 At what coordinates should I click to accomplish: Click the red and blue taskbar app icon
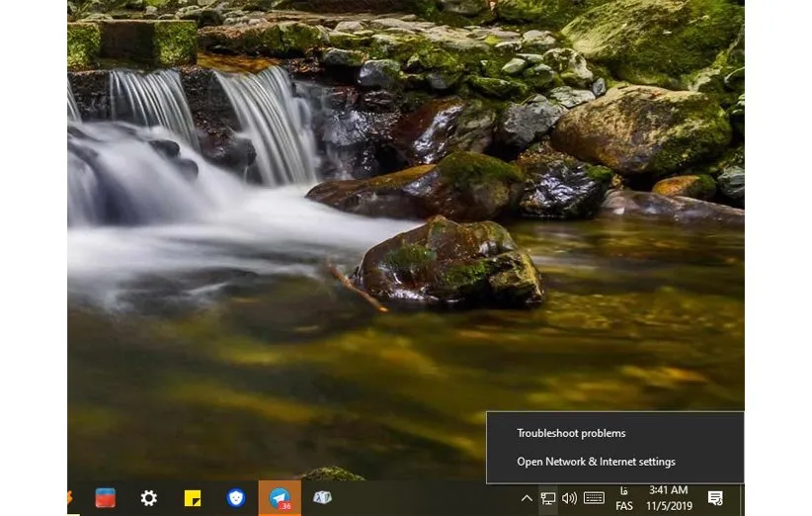[x=105, y=498]
